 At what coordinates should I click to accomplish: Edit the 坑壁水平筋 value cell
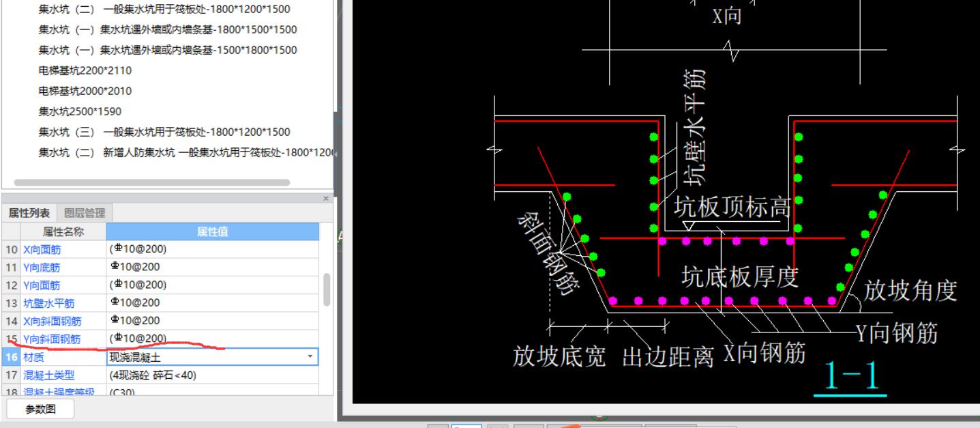pyautogui.click(x=212, y=302)
